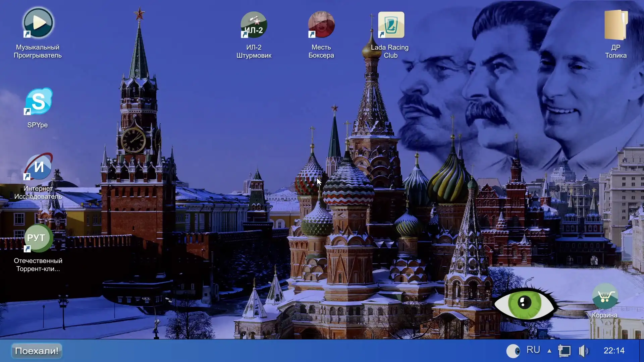The image size is (644, 362).
Task: Launch the Lada Racing Club icon
Action: click(x=391, y=25)
